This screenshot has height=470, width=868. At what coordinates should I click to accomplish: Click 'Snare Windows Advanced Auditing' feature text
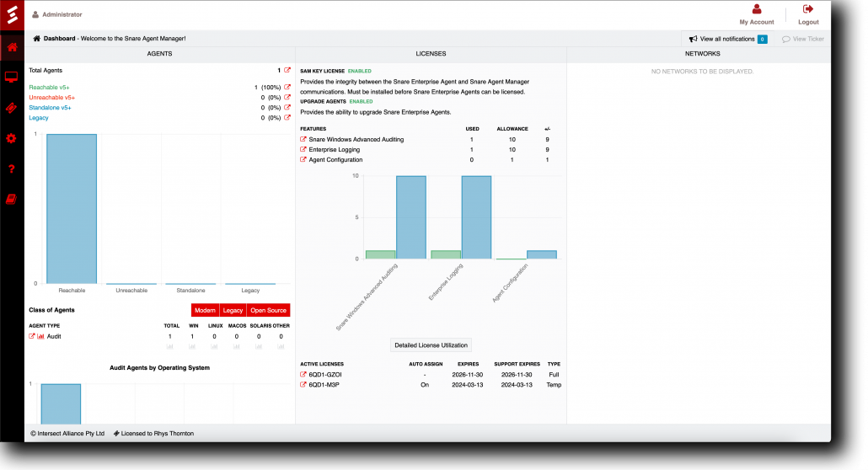pos(356,140)
